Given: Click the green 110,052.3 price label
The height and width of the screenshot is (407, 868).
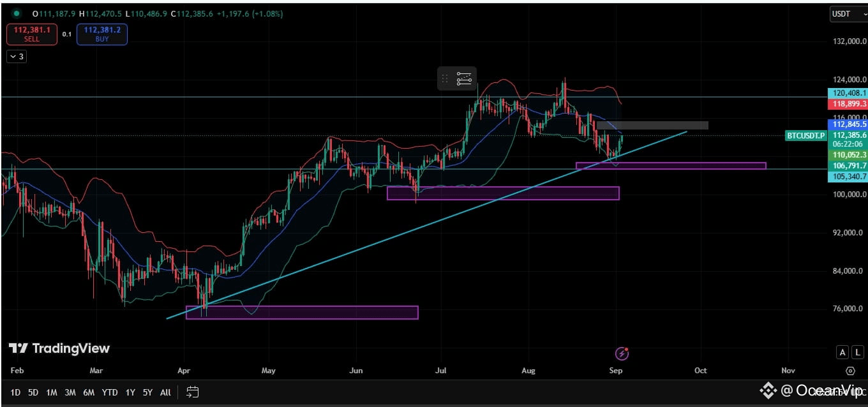Looking at the screenshot, I should click(848, 155).
